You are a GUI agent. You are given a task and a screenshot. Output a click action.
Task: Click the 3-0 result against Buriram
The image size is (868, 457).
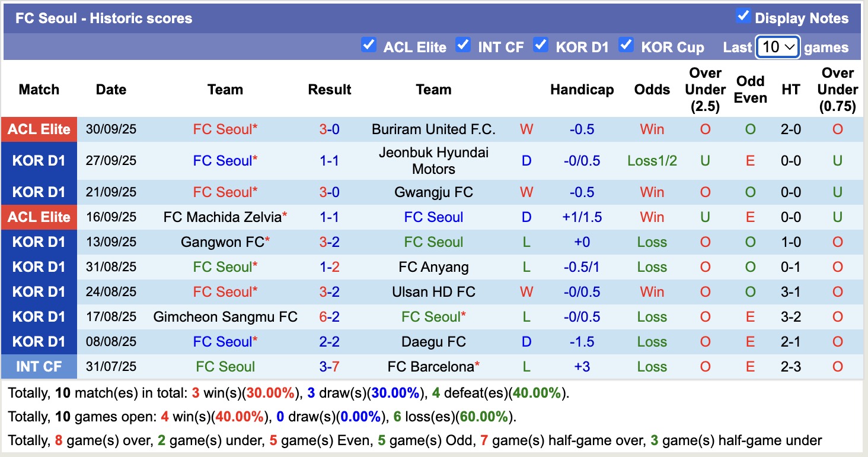coord(330,129)
